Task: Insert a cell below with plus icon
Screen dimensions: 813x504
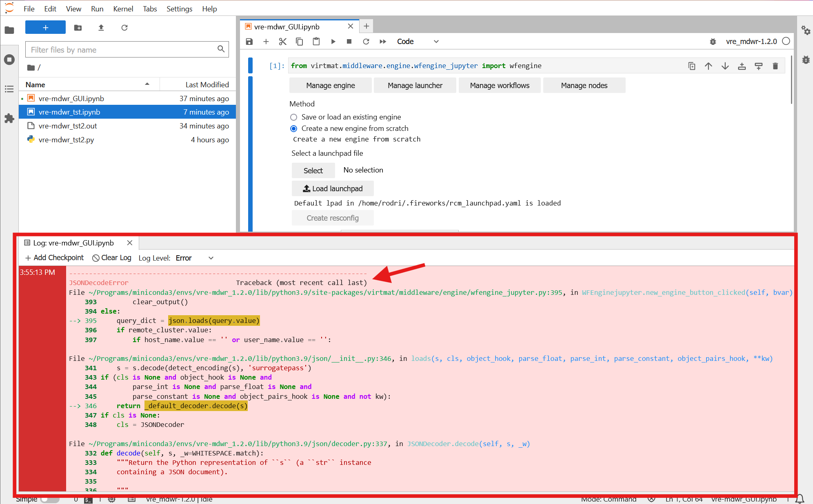Action: pos(266,42)
